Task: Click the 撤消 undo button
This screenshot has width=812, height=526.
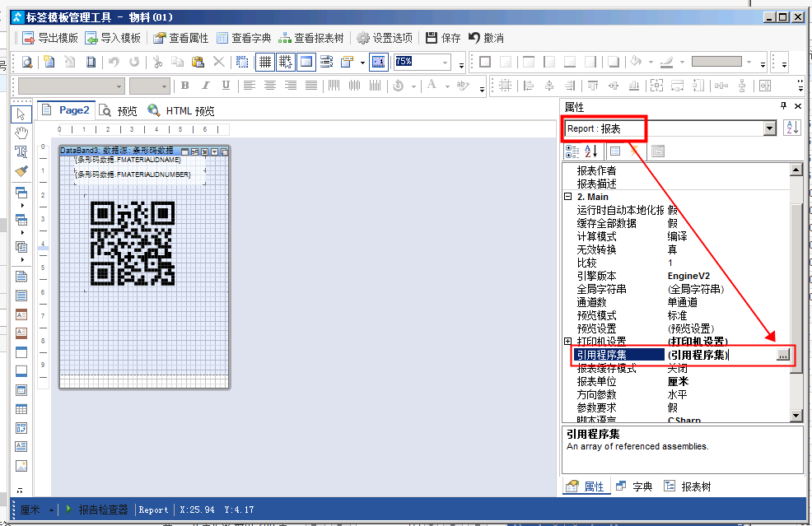Action: [486, 38]
